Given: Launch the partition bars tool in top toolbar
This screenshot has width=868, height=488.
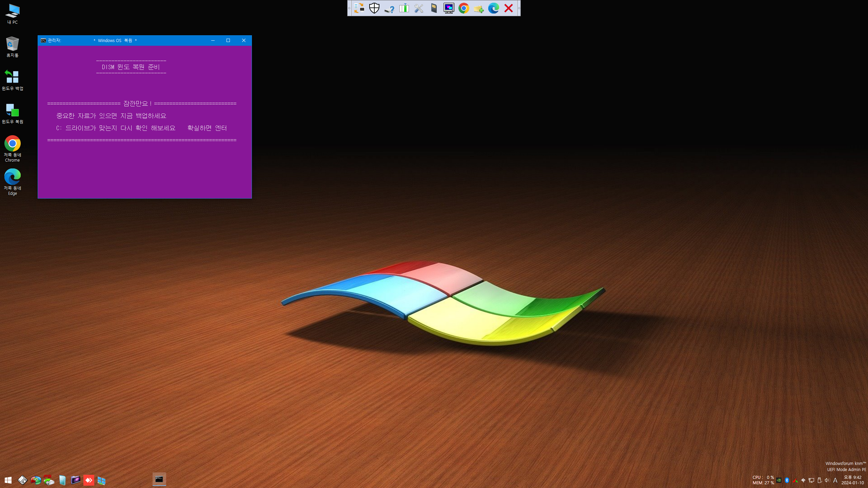Looking at the screenshot, I should coord(404,8).
